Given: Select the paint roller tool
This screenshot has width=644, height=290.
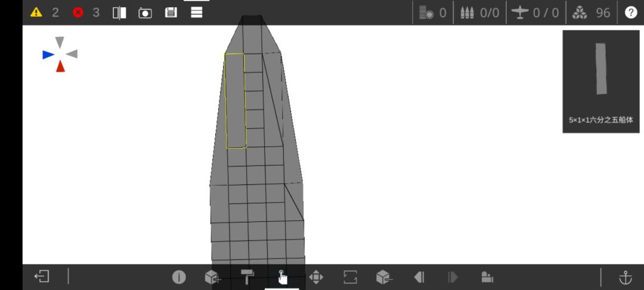Looking at the screenshot, I should click(247, 277).
